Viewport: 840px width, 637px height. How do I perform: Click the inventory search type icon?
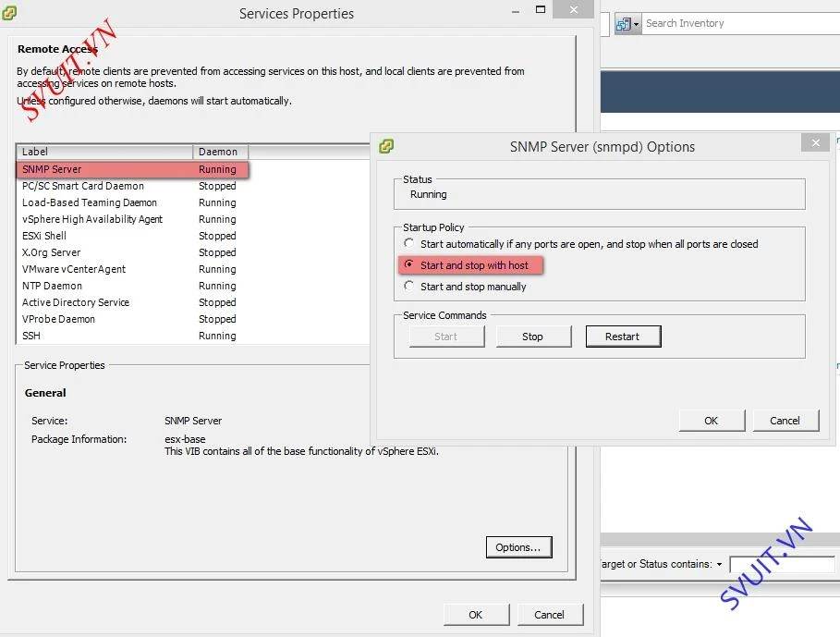point(623,24)
